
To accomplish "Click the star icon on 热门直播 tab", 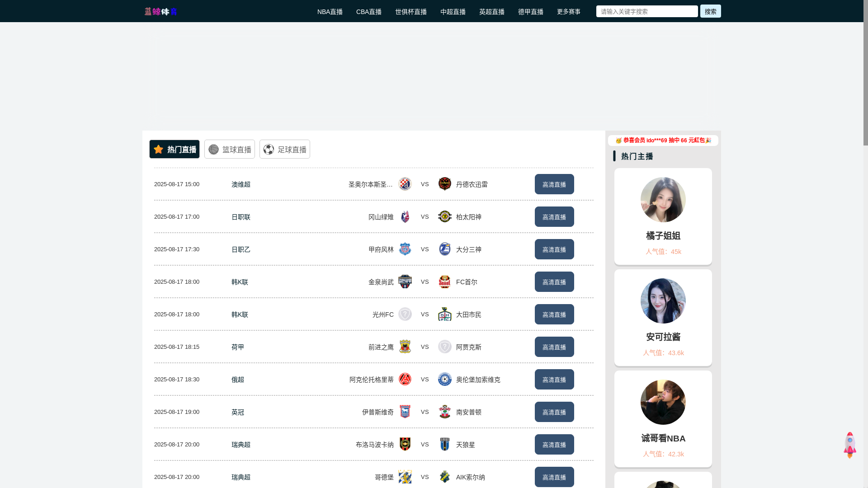I will [158, 149].
